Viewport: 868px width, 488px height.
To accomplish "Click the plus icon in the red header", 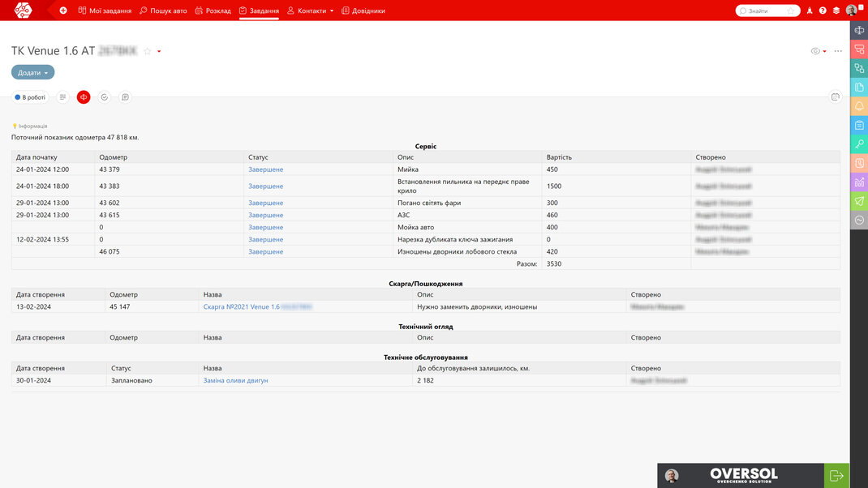I will [x=63, y=11].
